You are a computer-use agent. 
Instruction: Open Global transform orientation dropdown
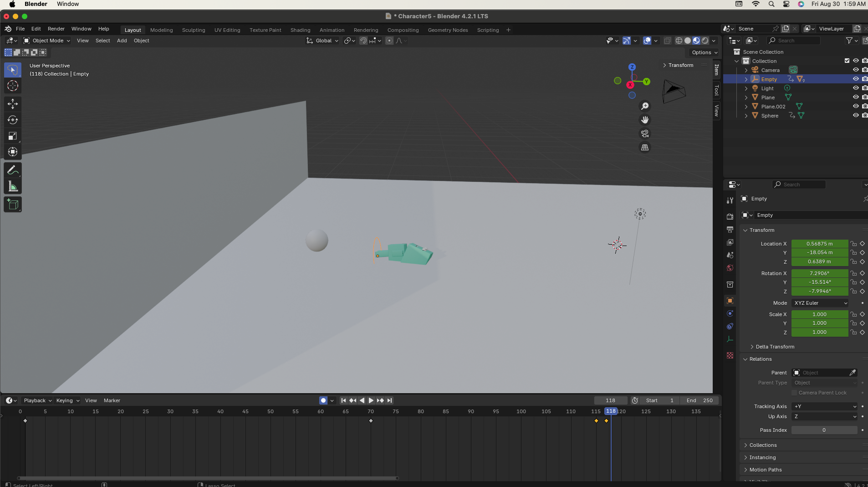pyautogui.click(x=322, y=41)
